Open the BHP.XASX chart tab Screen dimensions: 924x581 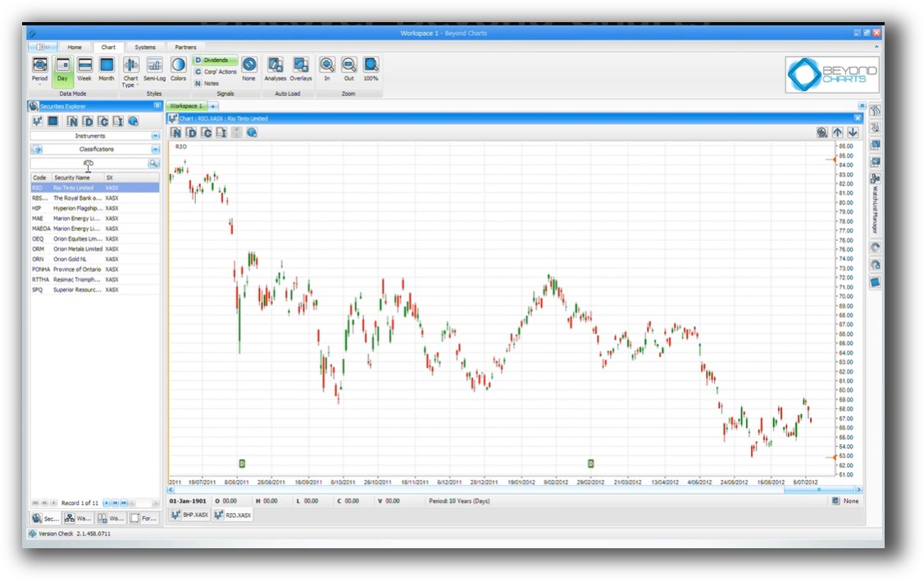point(189,515)
